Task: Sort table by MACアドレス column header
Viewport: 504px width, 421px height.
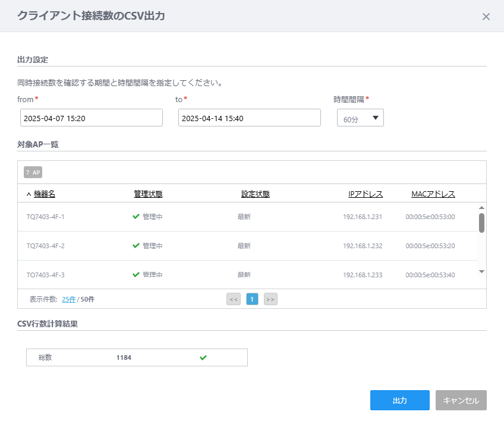Action: (433, 194)
